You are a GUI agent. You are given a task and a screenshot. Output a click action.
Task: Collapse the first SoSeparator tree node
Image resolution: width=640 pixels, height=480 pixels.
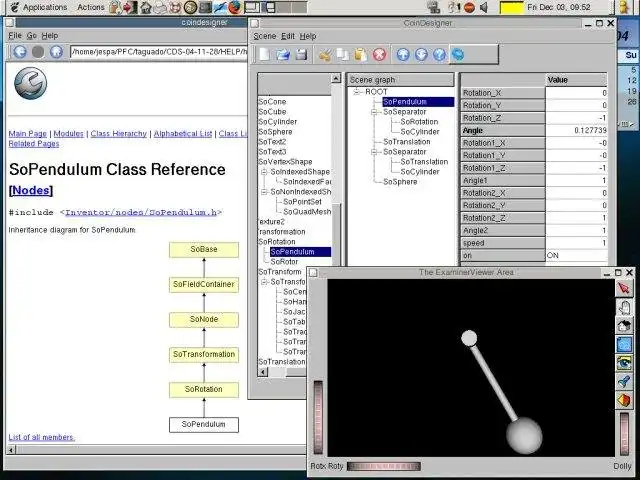click(374, 112)
